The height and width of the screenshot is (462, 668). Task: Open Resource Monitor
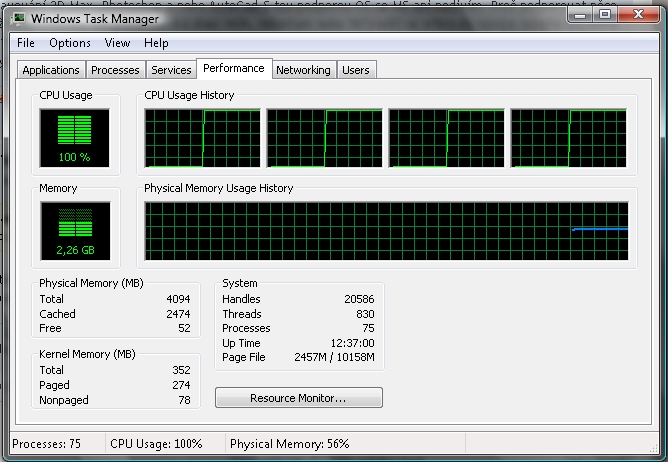[x=299, y=398]
